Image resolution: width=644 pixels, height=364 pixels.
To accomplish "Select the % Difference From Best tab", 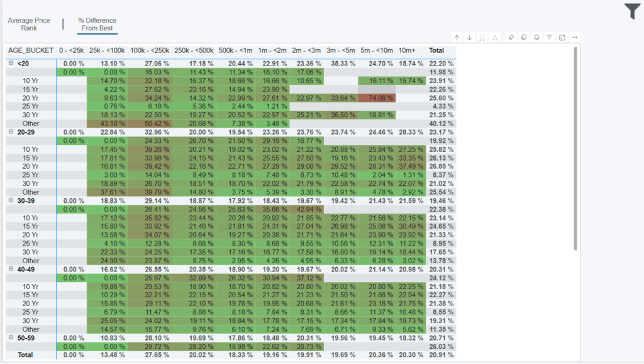I will [x=97, y=25].
